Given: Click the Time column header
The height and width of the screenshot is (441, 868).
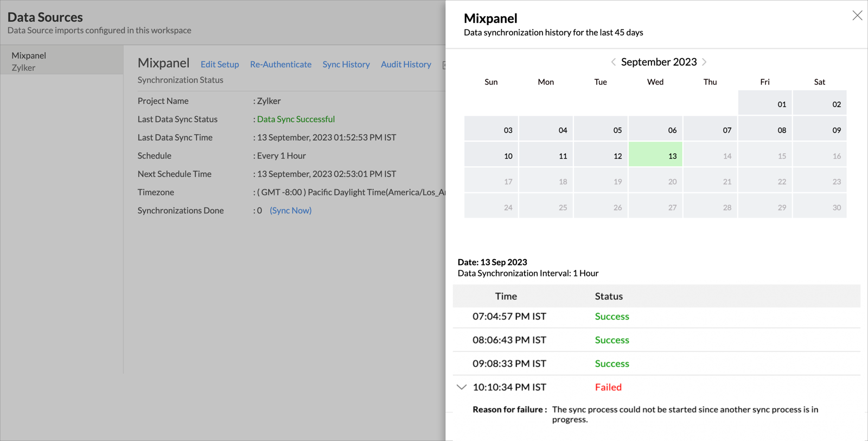Looking at the screenshot, I should 506,296.
